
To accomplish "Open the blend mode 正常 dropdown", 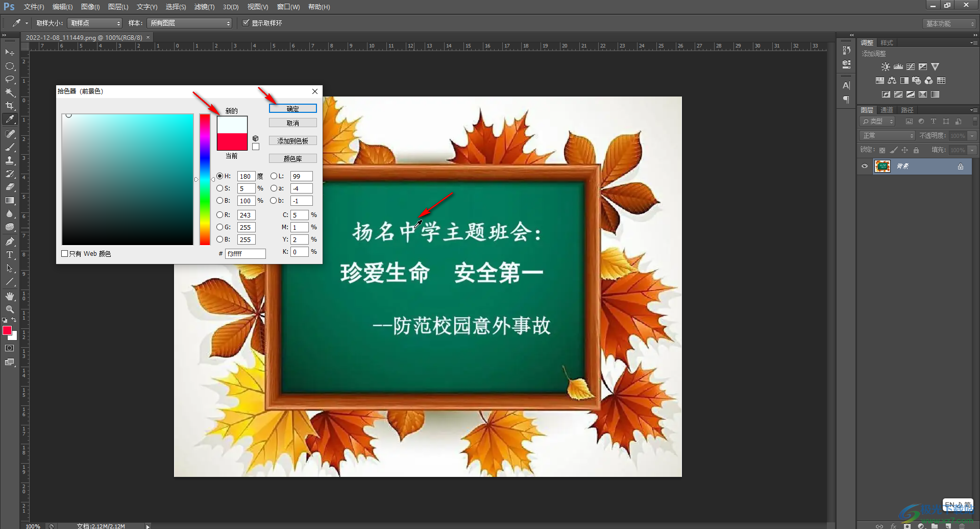I will coord(888,136).
